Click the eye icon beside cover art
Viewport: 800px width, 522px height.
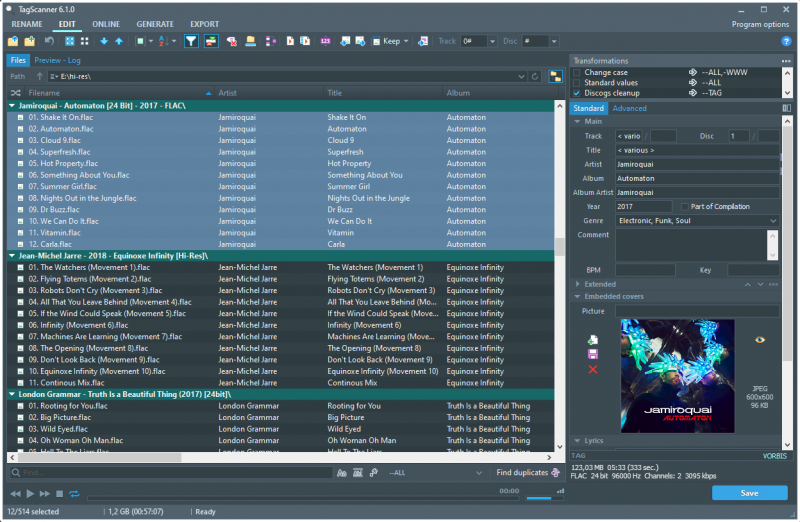759,340
